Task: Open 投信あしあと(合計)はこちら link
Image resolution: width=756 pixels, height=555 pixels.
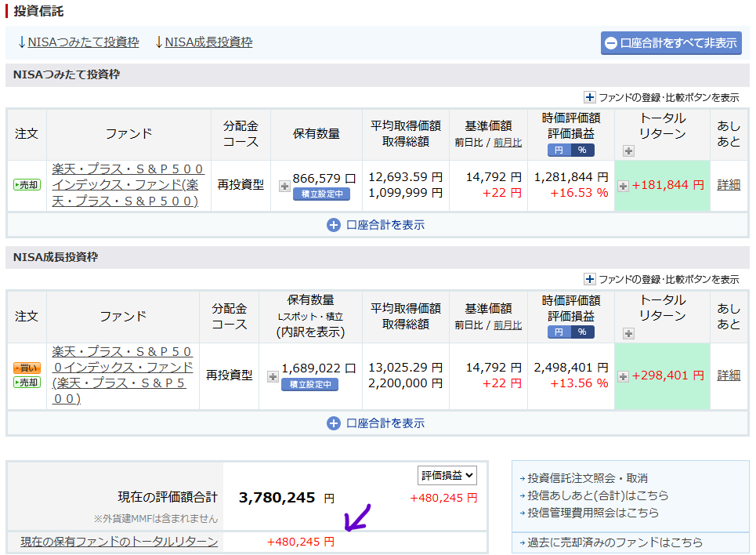Action: [598, 495]
